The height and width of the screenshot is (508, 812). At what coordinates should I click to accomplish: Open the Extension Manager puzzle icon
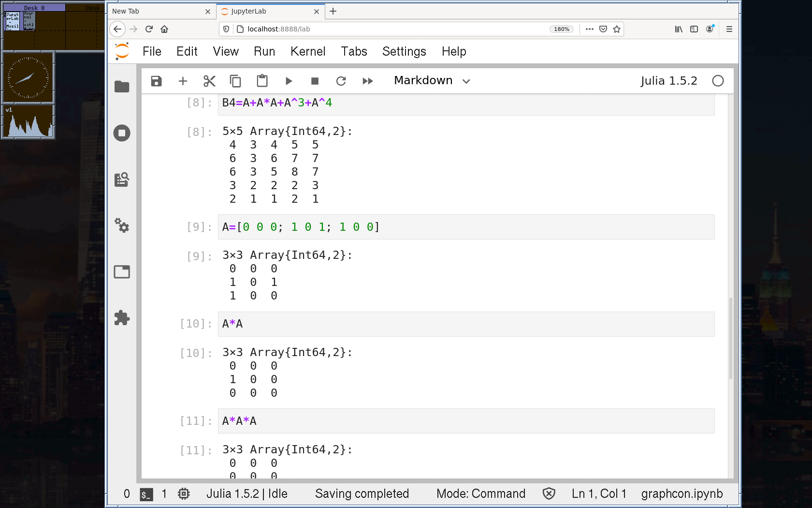point(122,318)
